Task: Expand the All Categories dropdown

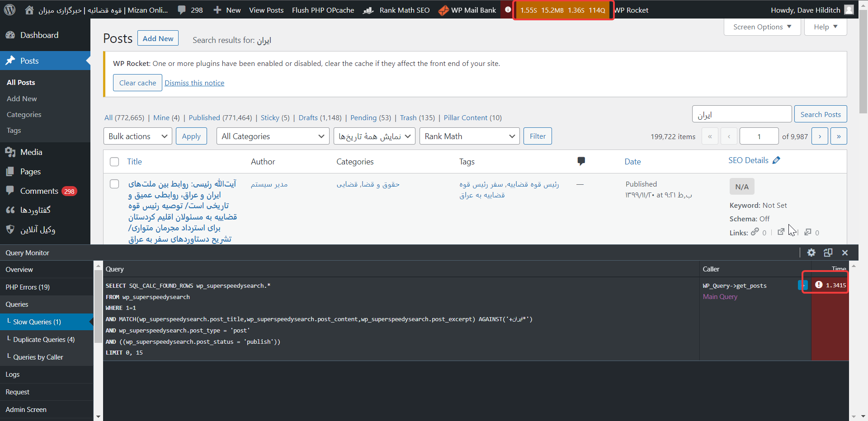Action: click(x=273, y=136)
